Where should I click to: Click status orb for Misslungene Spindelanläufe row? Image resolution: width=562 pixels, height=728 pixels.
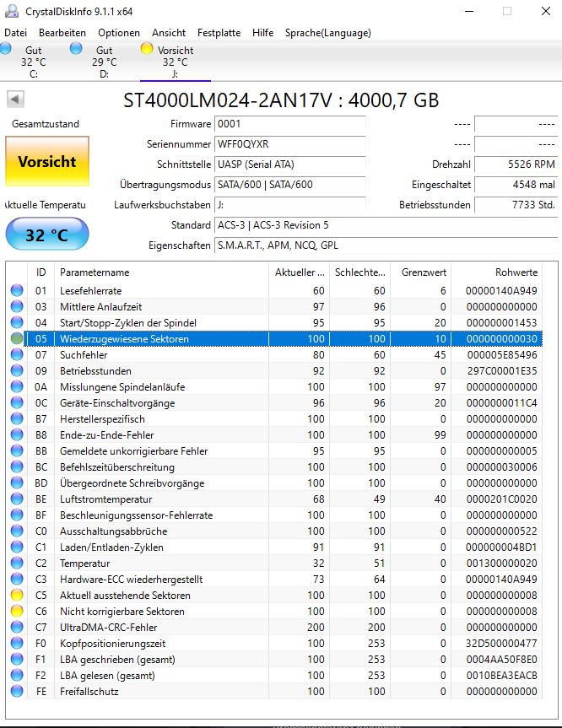pos(17,386)
